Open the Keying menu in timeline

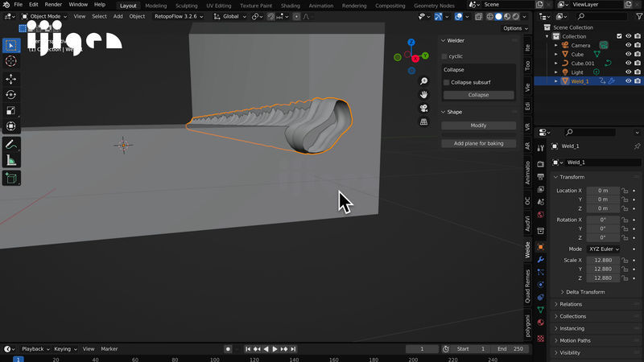[x=65, y=349]
